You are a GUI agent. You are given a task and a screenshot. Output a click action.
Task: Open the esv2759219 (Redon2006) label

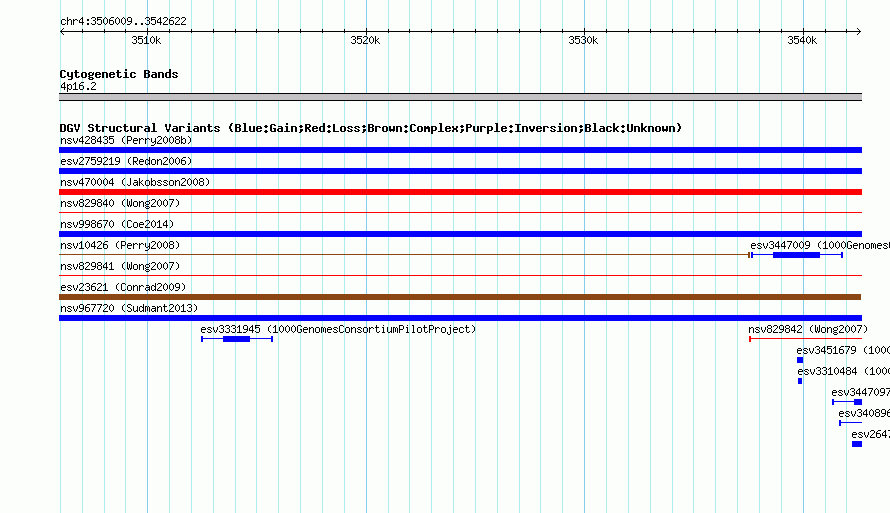[126, 161]
